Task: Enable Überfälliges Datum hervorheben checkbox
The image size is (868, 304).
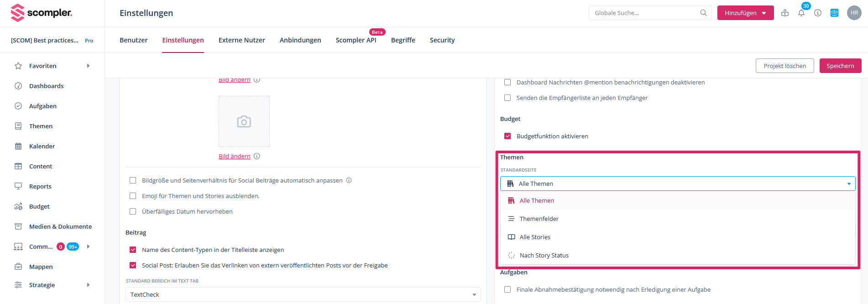Action: (x=133, y=211)
